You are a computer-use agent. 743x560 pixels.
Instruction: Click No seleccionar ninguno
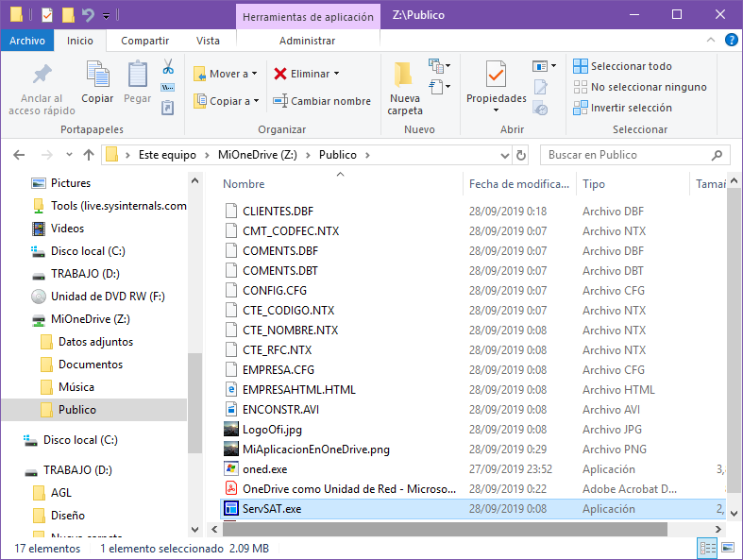click(x=640, y=87)
